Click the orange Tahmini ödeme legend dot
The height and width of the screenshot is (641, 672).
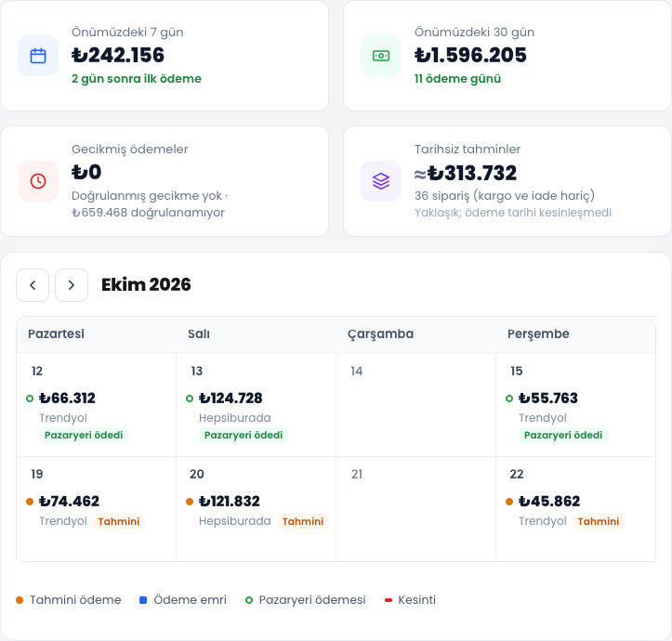pyautogui.click(x=20, y=600)
